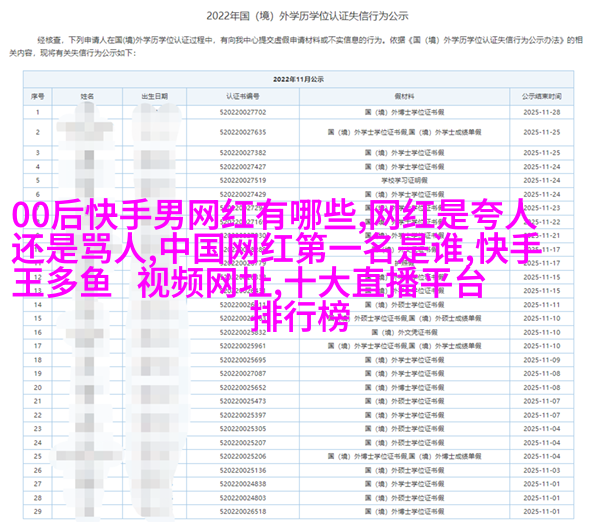
Task: Click the 假材料 column header
Action: coord(404,96)
